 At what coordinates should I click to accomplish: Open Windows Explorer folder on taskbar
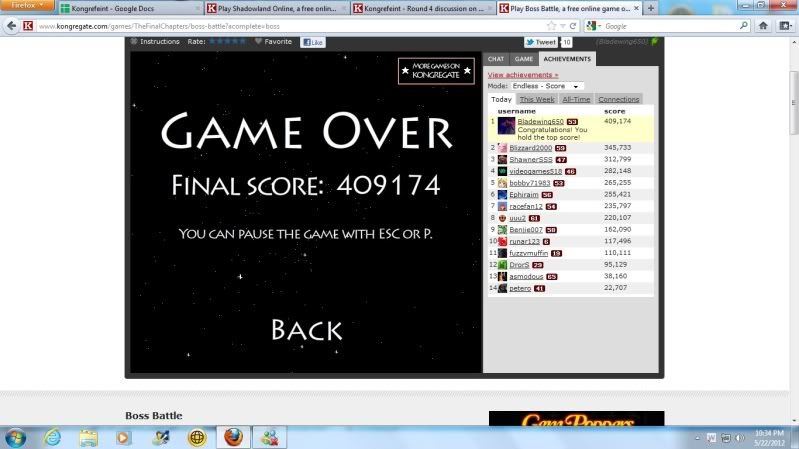coord(88,437)
